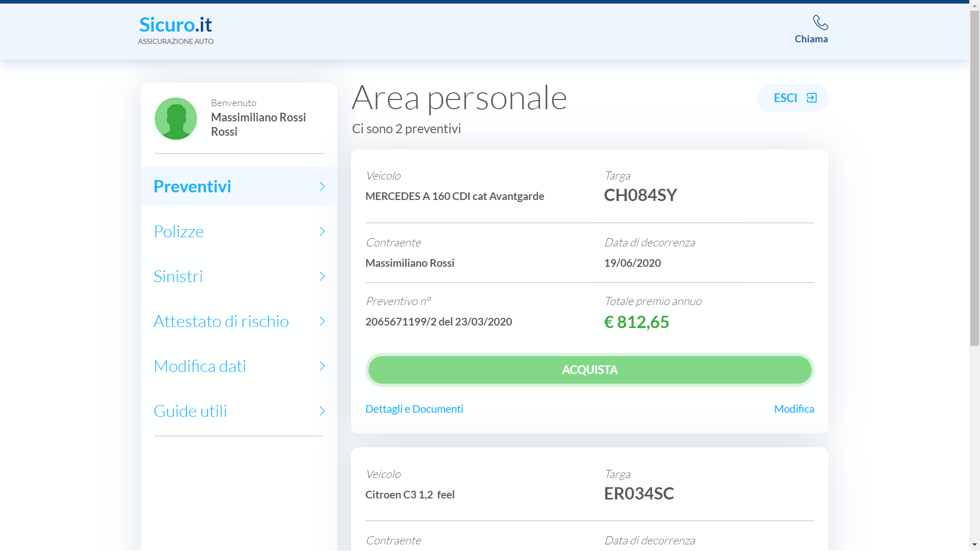
Task: Expand Preventivi chevron arrow
Action: tap(322, 187)
